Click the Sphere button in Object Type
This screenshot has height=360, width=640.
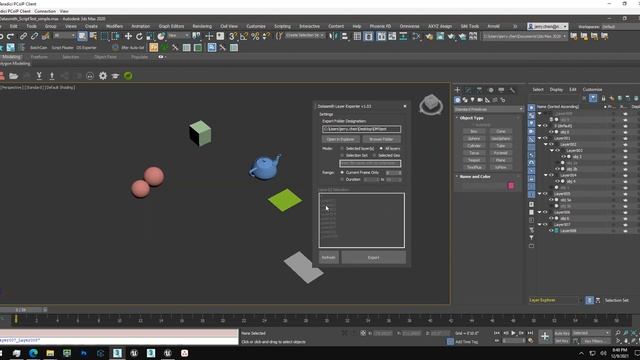tap(474, 139)
